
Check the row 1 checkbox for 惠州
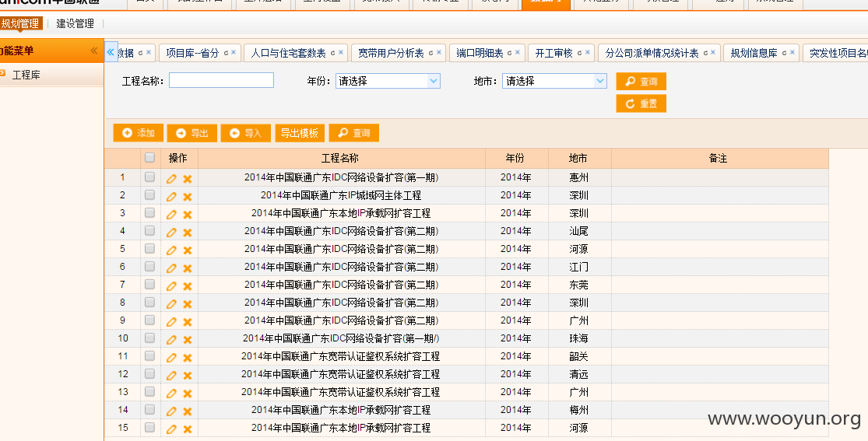[x=149, y=177]
